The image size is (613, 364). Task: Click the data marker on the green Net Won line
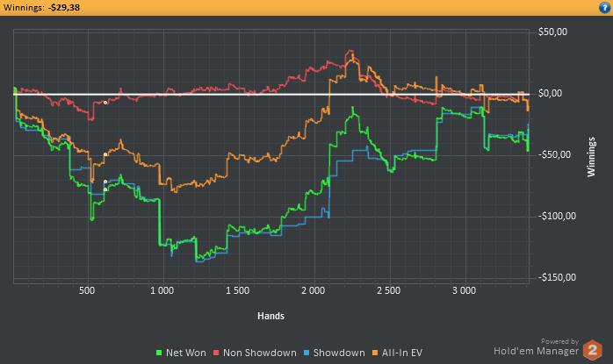(x=105, y=189)
